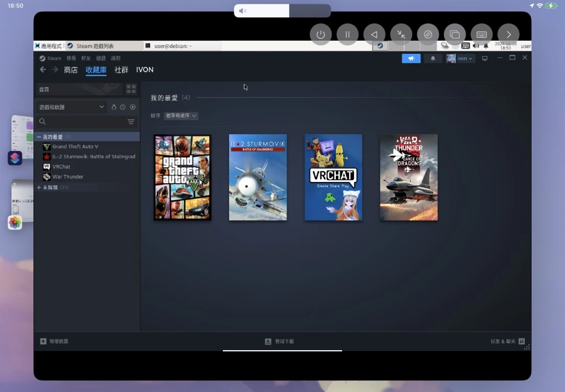Toggle the ready-to-play filter icon
Viewport: 565px width, 392px height.
[x=132, y=107]
